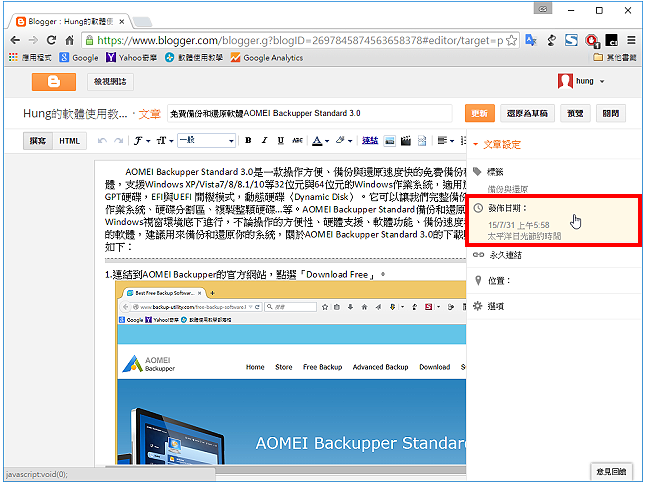The height and width of the screenshot is (484, 646).
Task: Click the label text 備份與還原
Action: coord(508,189)
